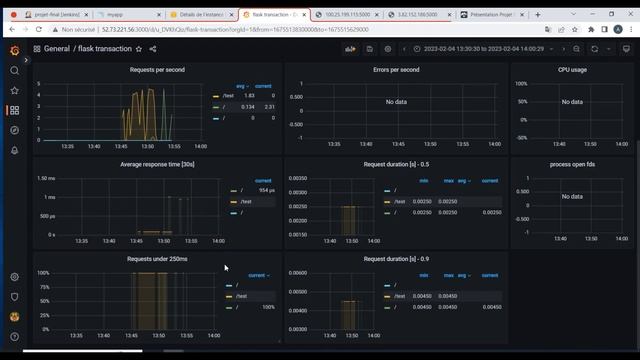This screenshot has width=640, height=360.
Task: Switch to the projet-final Jenkins tab
Action: tap(56, 15)
